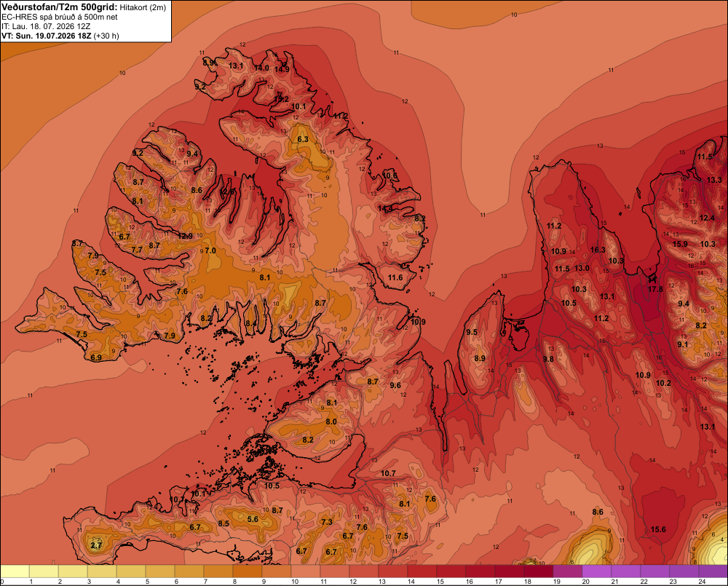728x586 pixels.
Task: Click the 10.2 temperature value
Action: (663, 383)
